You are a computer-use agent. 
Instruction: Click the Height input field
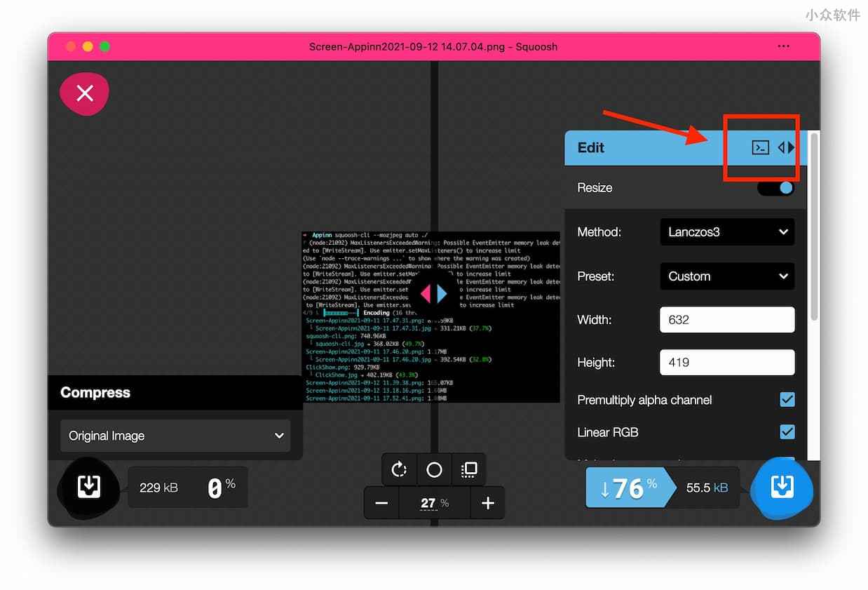727,363
